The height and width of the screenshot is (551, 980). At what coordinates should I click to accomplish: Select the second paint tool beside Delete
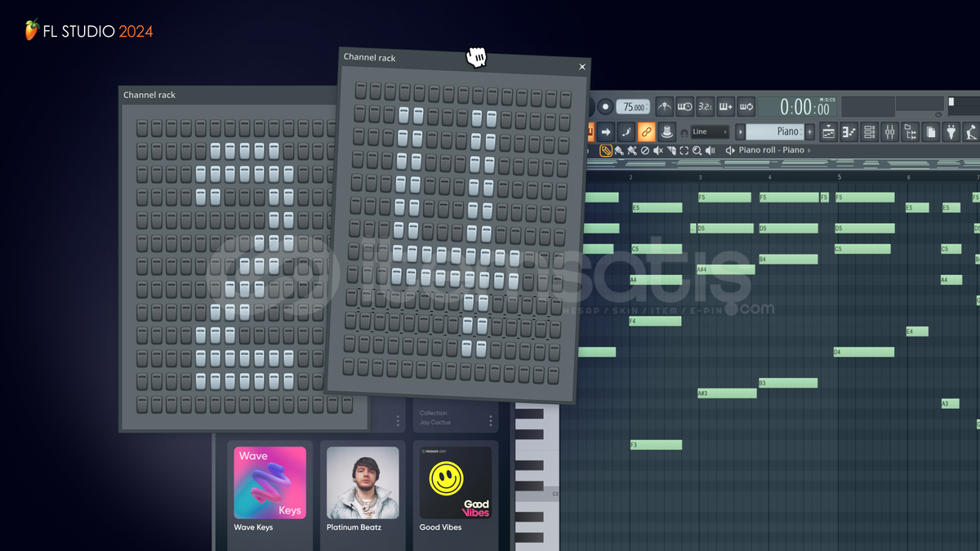tap(631, 150)
